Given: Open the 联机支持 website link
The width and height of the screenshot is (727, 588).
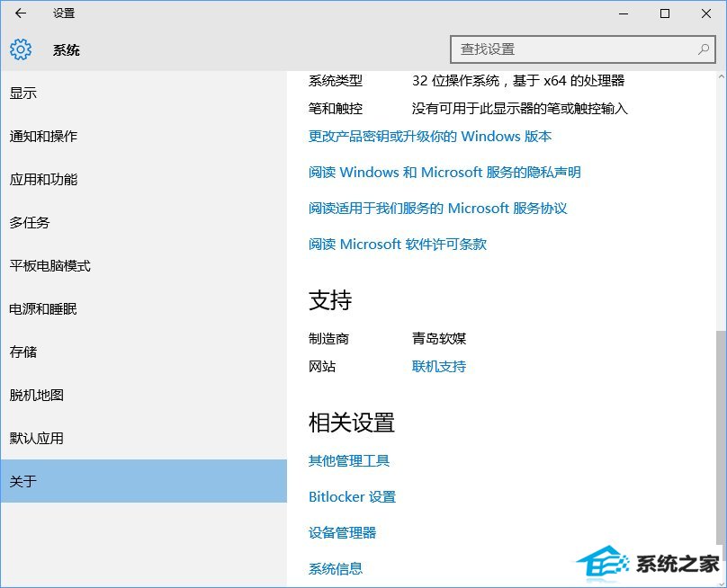Looking at the screenshot, I should 438,367.
